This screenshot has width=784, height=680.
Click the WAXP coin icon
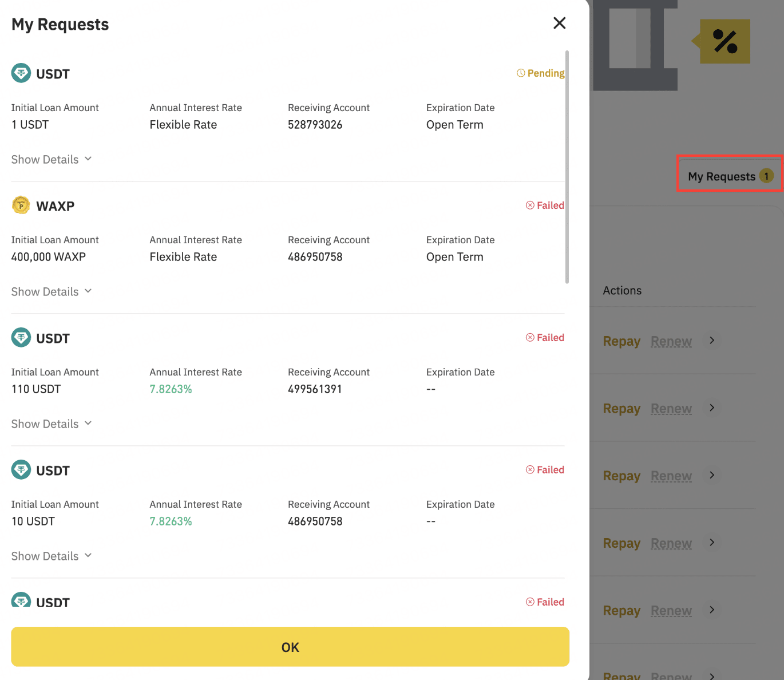pyautogui.click(x=21, y=205)
